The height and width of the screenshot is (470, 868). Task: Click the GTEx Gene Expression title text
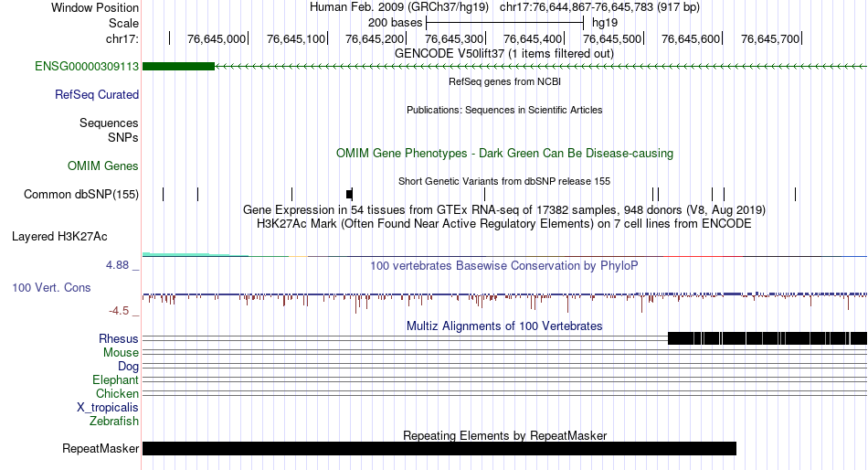click(504, 210)
